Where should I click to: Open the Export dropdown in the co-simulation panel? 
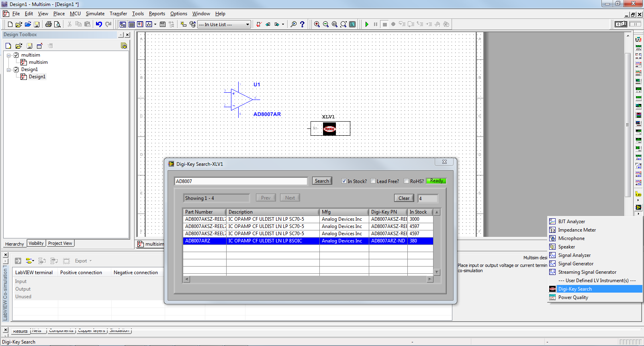coord(83,261)
